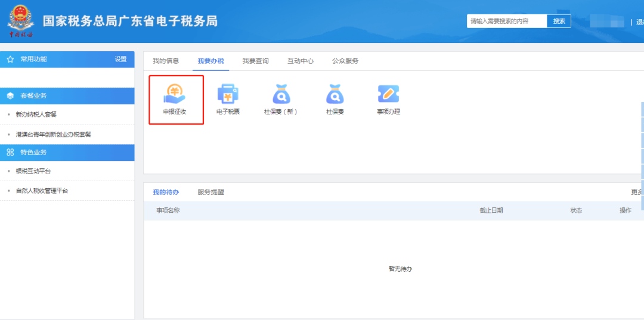This screenshot has width=644, height=320.
Task: Open the 社保费 money bag icon
Action: pos(335,94)
